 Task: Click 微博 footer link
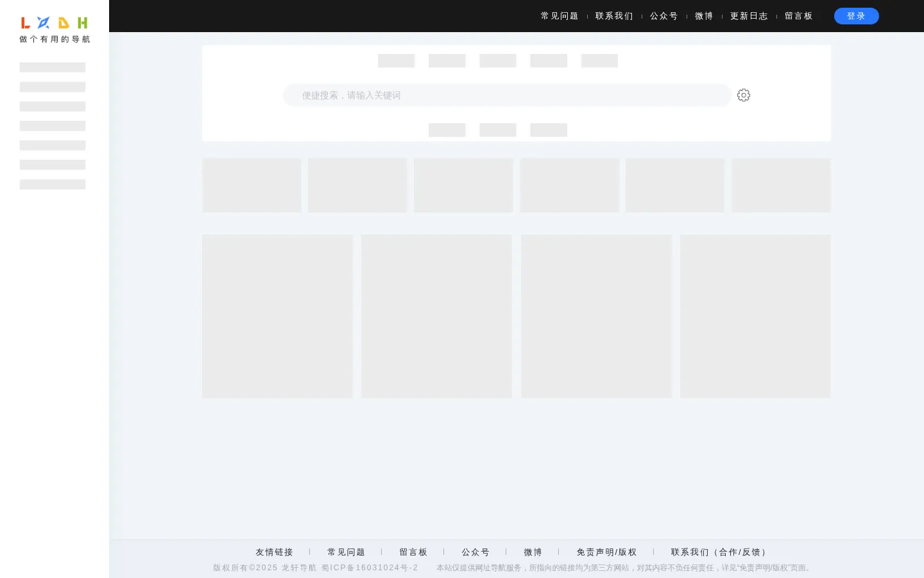pyautogui.click(x=533, y=552)
